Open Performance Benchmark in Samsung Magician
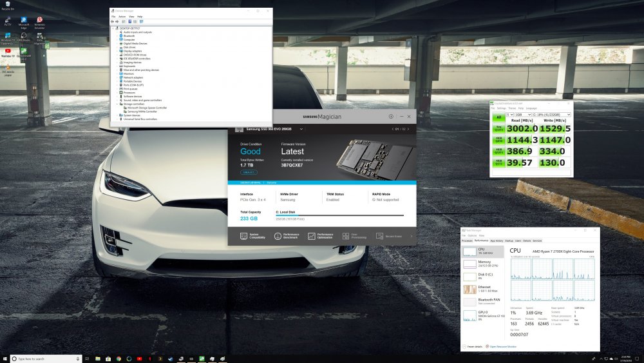644x363 pixels. pyautogui.click(x=287, y=236)
